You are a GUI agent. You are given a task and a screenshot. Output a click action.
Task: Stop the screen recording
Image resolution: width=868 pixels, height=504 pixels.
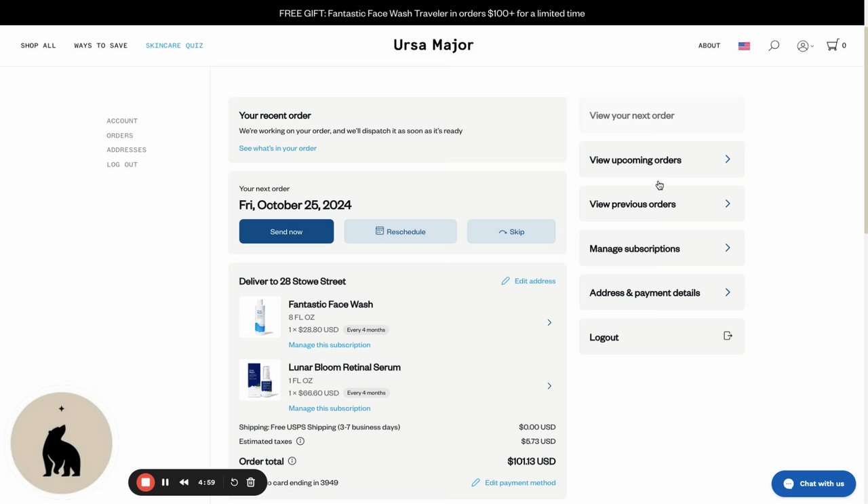tap(146, 482)
